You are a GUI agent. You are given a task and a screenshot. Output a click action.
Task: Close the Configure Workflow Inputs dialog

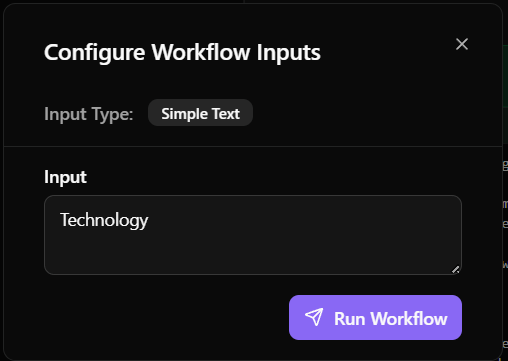tap(462, 44)
